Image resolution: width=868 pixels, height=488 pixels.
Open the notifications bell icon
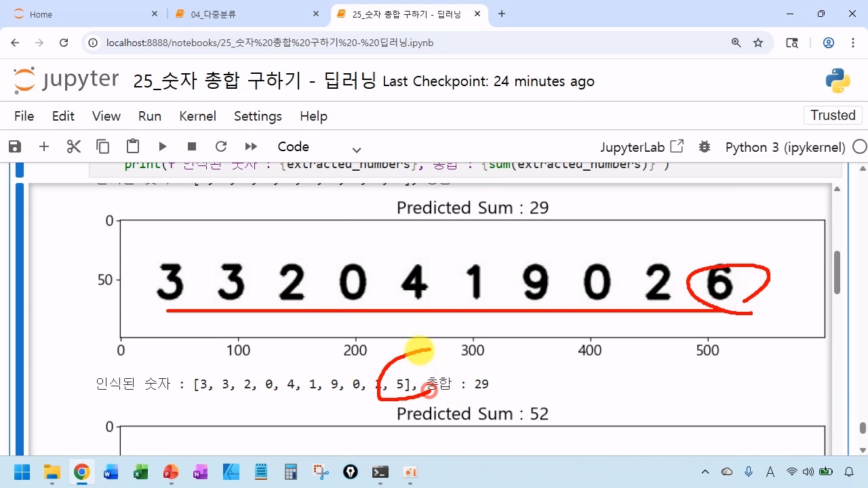point(849,472)
